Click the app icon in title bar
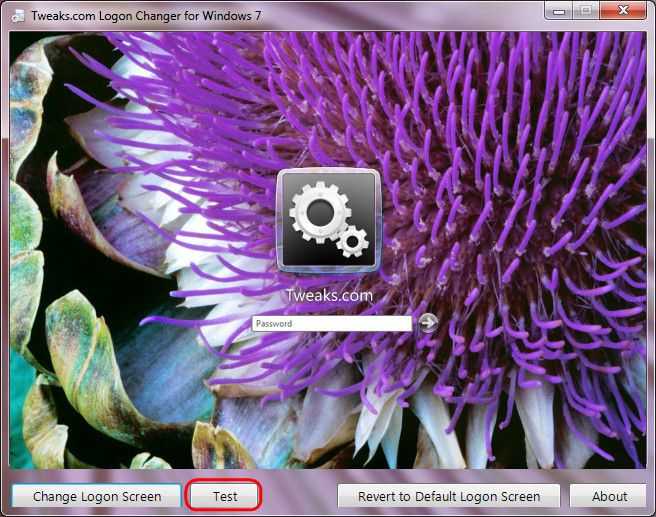The image size is (656, 517). coord(18,16)
